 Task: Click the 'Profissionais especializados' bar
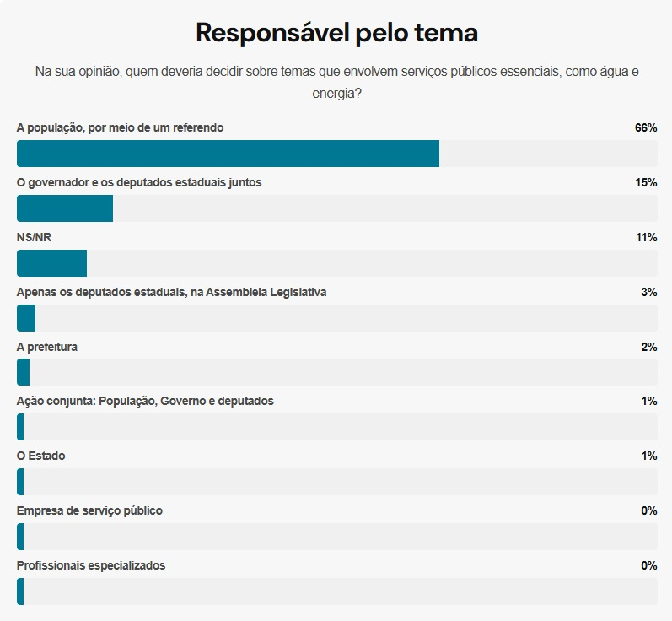point(20,591)
